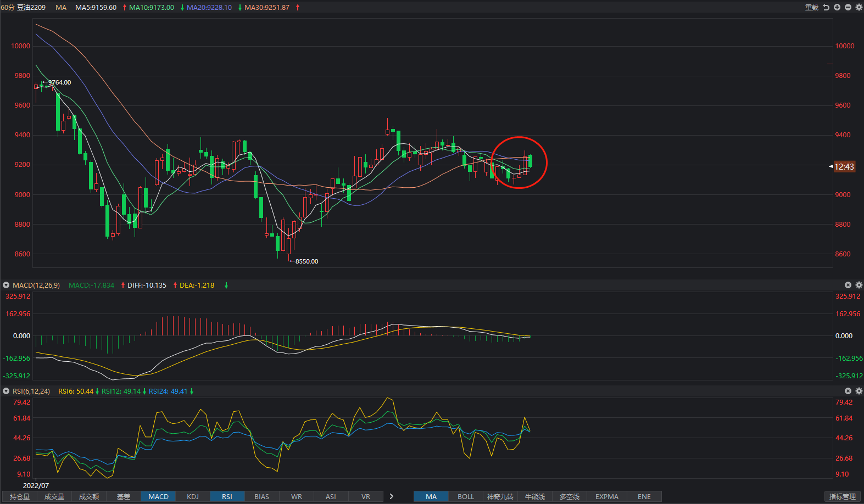Select the 成交额 indicator tab
The image size is (864, 504).
pos(89,496)
